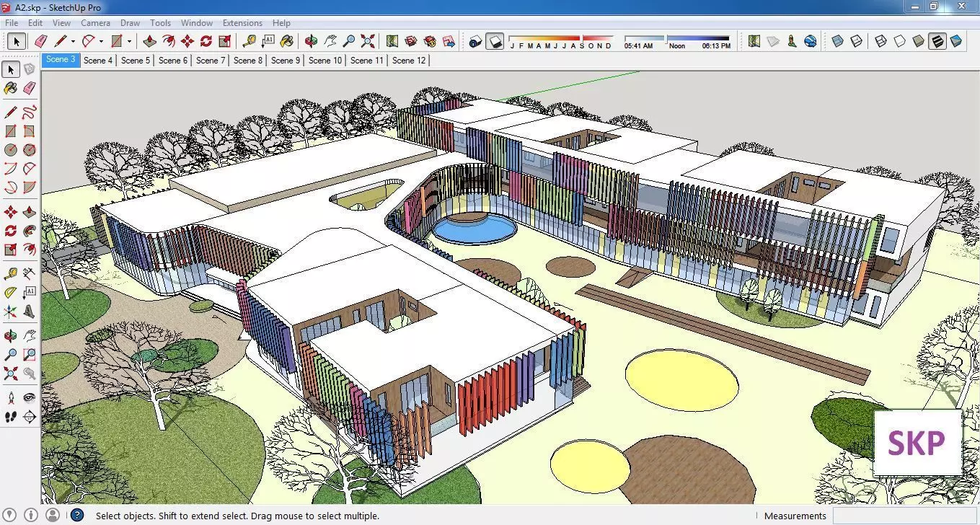
Task: Activate the Look Around eye tool
Action: click(x=29, y=398)
